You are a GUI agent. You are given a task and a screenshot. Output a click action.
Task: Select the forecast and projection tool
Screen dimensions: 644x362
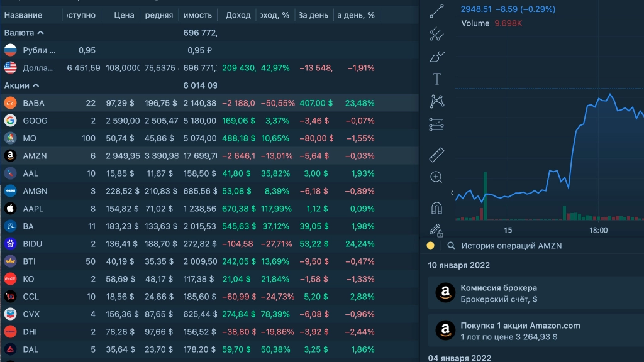click(436, 124)
